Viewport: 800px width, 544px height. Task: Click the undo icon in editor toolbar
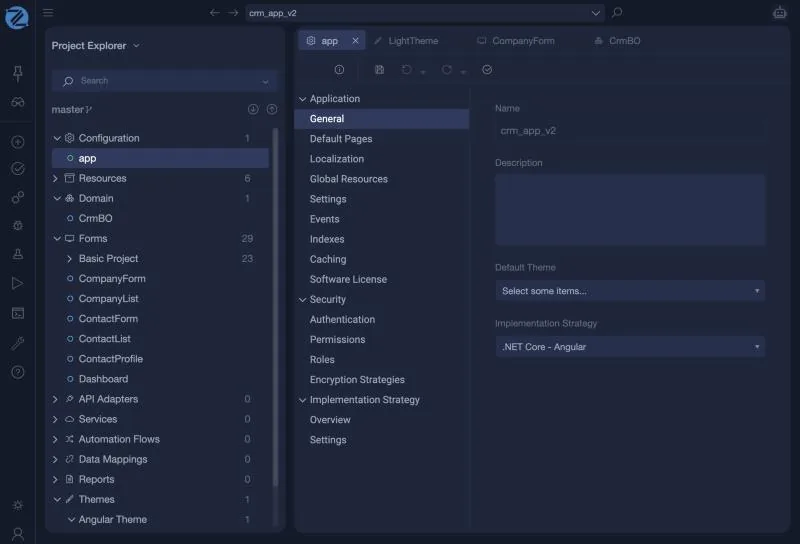coord(407,69)
